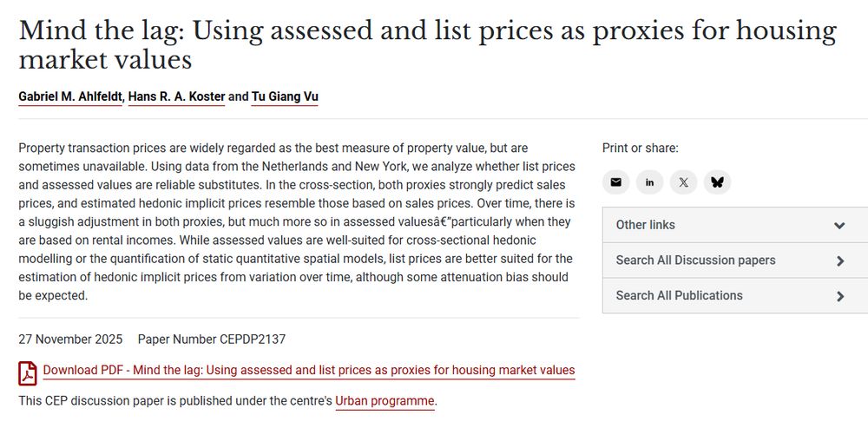Expand the Other links panel
The height and width of the screenshot is (422, 868).
[646, 225]
